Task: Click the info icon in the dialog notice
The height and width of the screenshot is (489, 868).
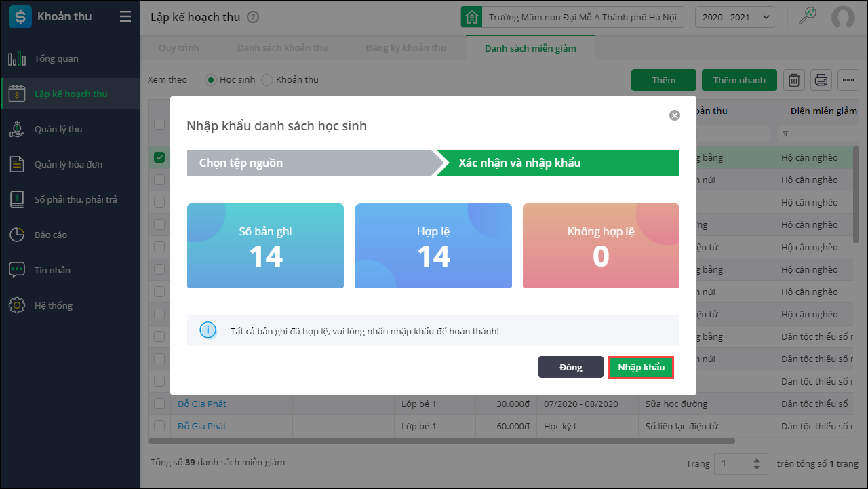Action: pos(208,330)
